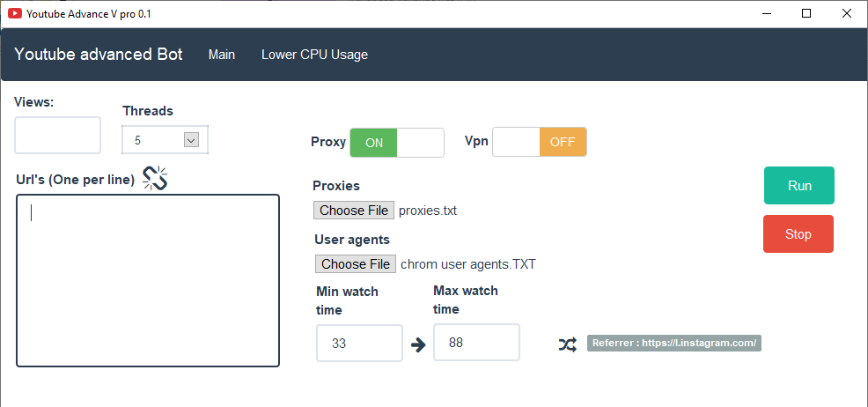Toggle the Vpn switch

point(539,142)
